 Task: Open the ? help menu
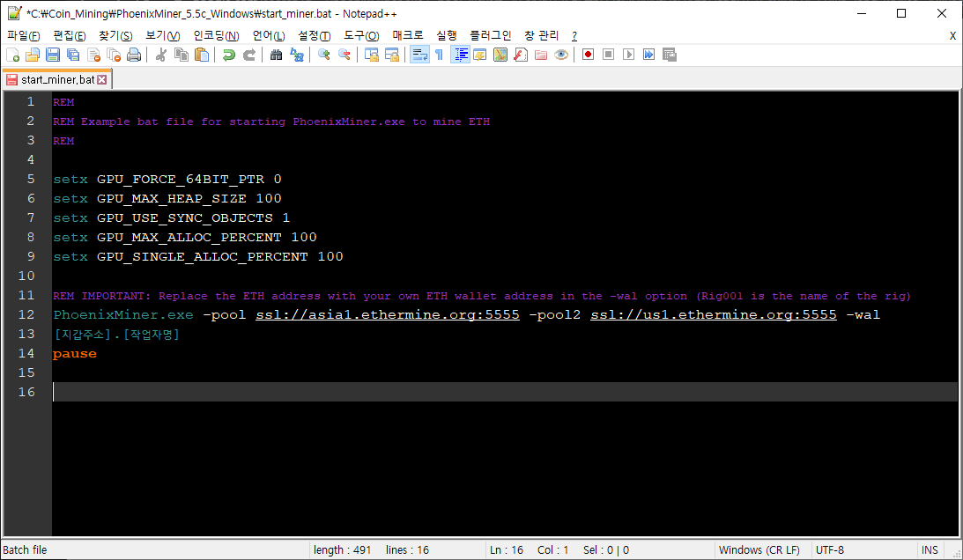click(574, 35)
